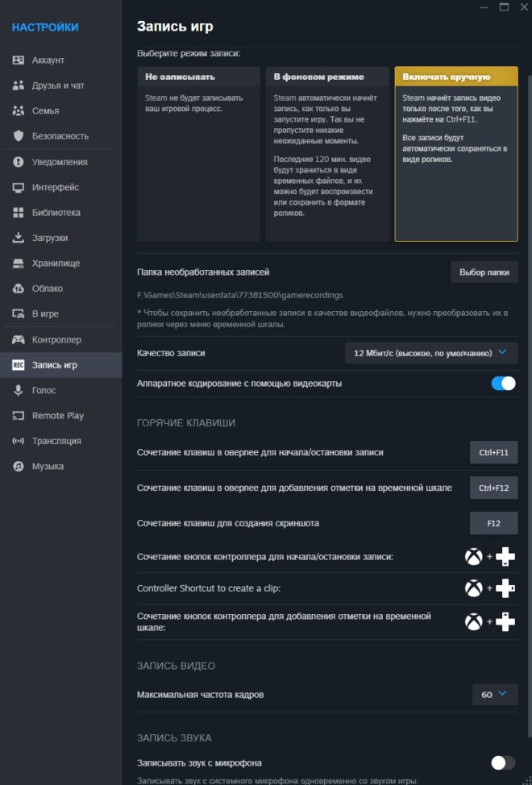Click Xbox guide icon for timeline marker shortcut
This screenshot has width=532, height=785.
(473, 621)
